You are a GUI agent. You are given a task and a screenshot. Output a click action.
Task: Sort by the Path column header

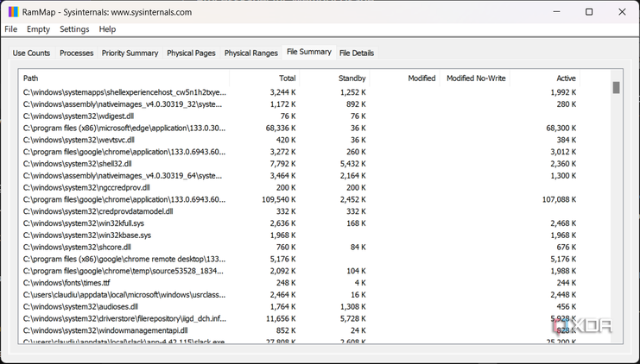[124, 78]
